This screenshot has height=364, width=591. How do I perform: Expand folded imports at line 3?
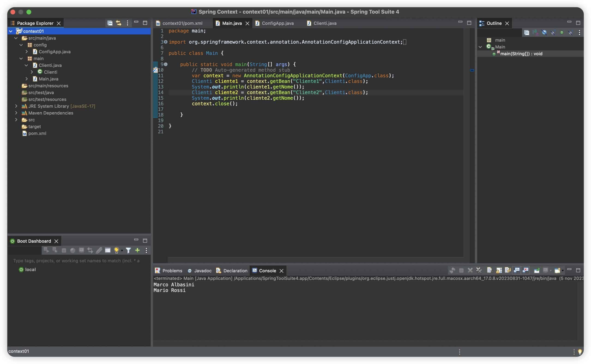pos(166,42)
